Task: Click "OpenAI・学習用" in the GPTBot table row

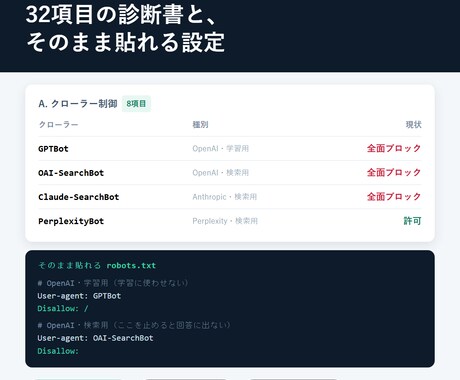Action: tap(221, 149)
